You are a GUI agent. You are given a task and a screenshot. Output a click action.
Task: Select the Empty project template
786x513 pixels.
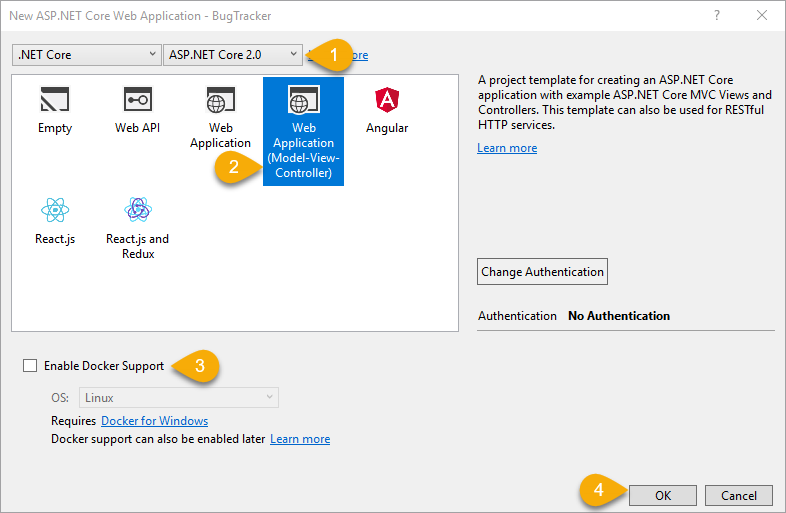(55, 110)
